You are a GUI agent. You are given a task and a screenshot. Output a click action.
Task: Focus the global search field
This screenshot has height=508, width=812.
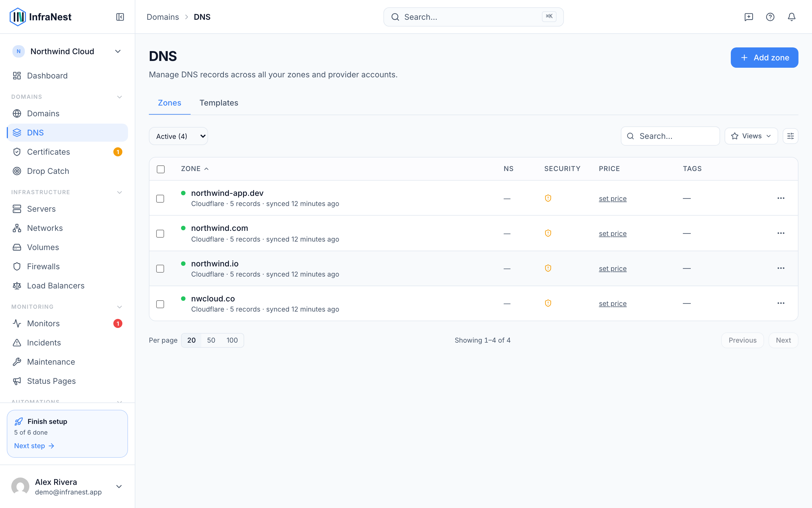(473, 17)
